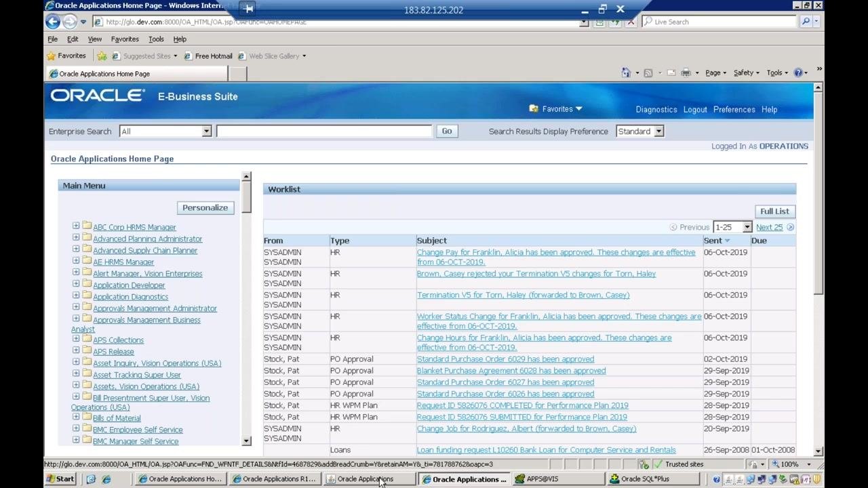Click the Full List button
Image resolution: width=868 pixels, height=488 pixels.
[x=774, y=211]
